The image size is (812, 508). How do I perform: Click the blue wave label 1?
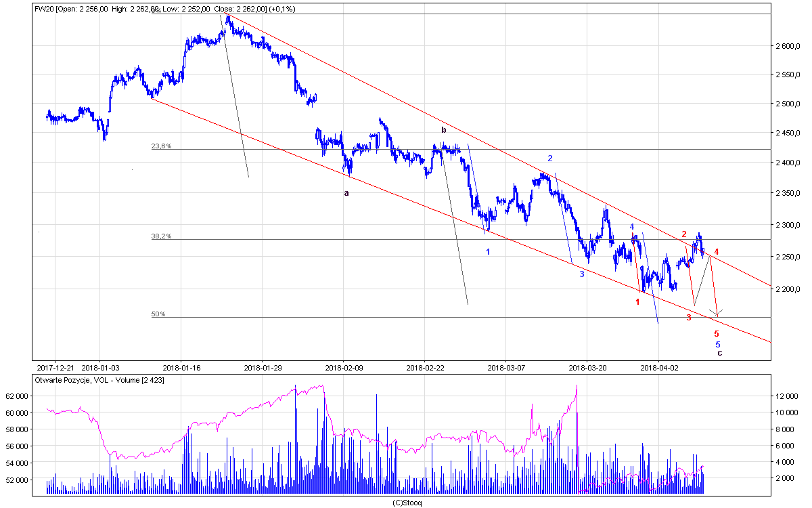pos(488,251)
